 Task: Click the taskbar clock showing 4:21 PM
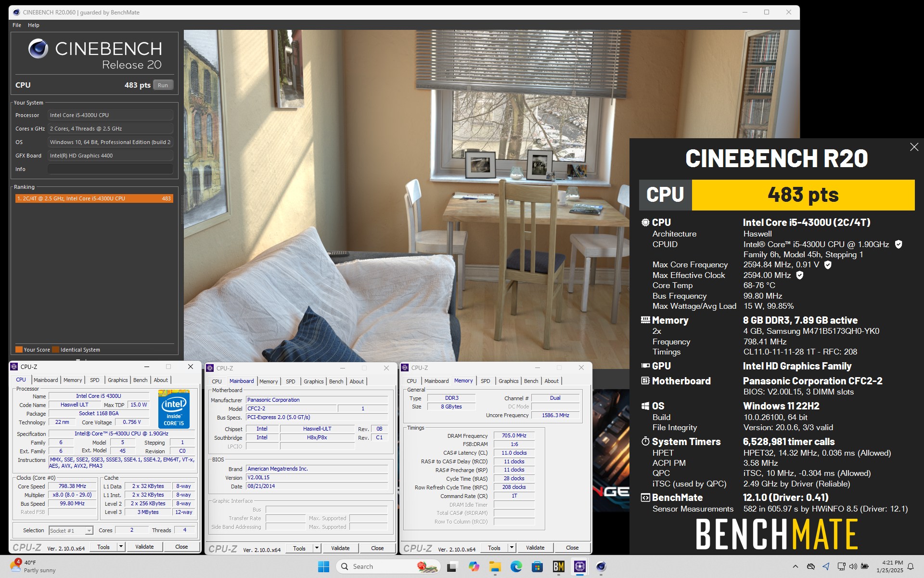(x=890, y=566)
